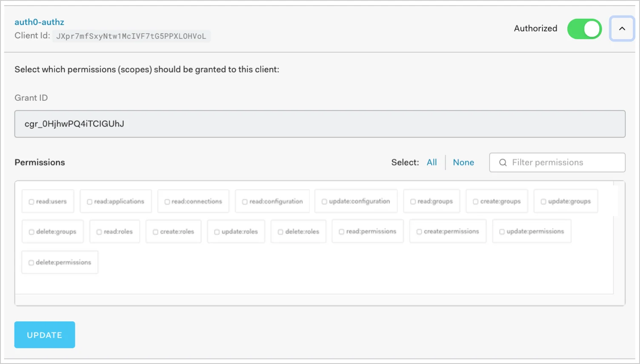Select None to clear permissions
Screen dimensions: 640x364
463,162
